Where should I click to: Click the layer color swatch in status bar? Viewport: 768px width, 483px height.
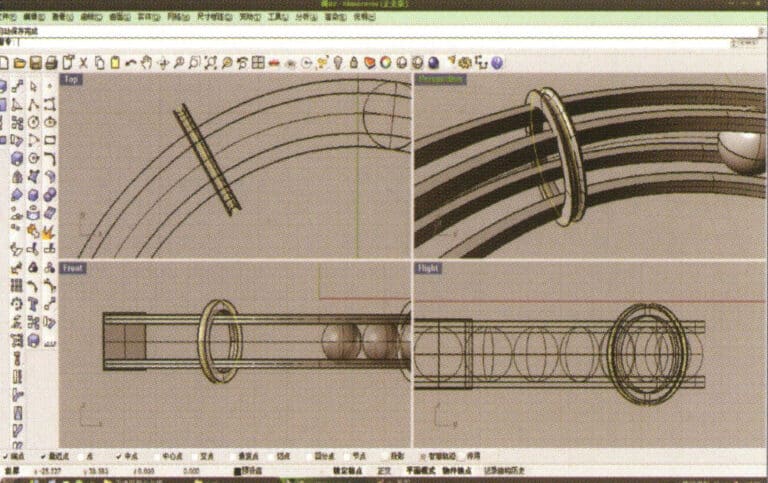237,470
